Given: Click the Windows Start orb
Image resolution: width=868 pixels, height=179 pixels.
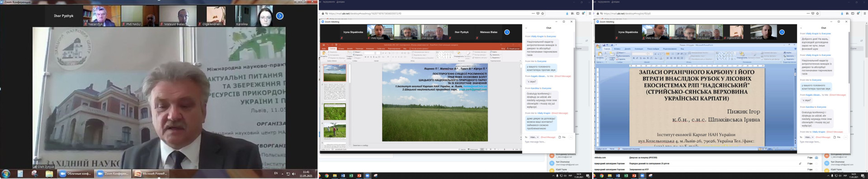Looking at the screenshot, I should click(x=6, y=174).
